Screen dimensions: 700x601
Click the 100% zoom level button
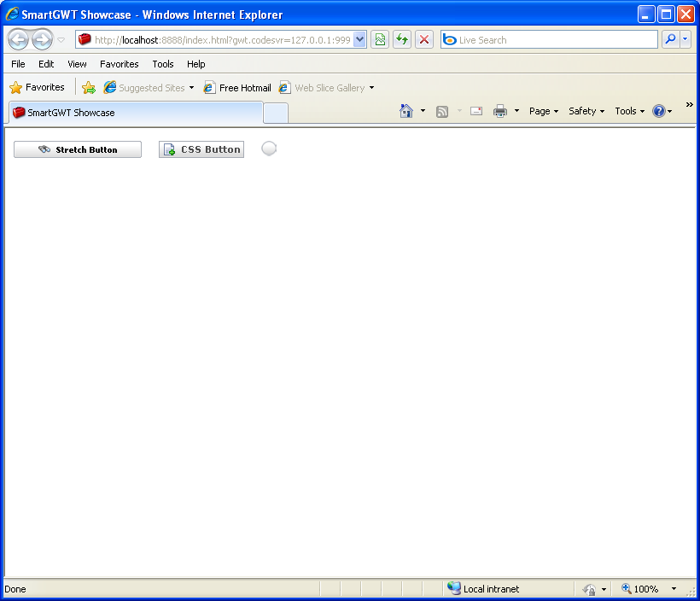pos(640,589)
